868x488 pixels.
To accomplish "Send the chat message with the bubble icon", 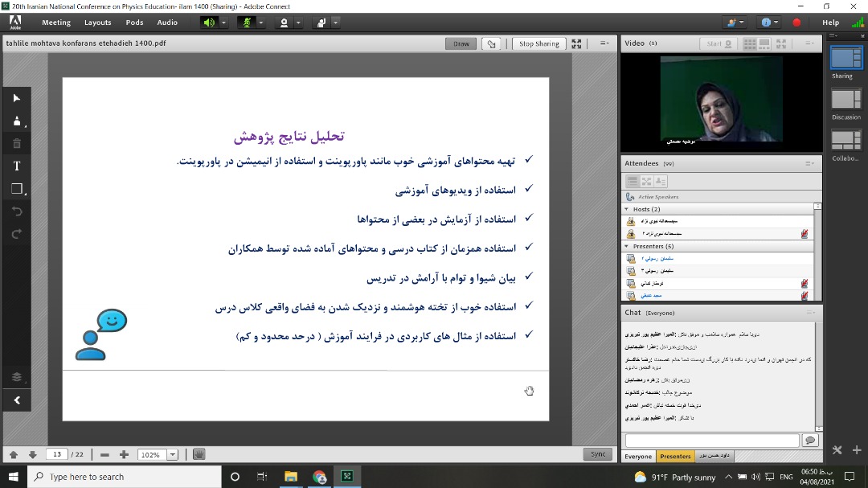I will pyautogui.click(x=810, y=441).
